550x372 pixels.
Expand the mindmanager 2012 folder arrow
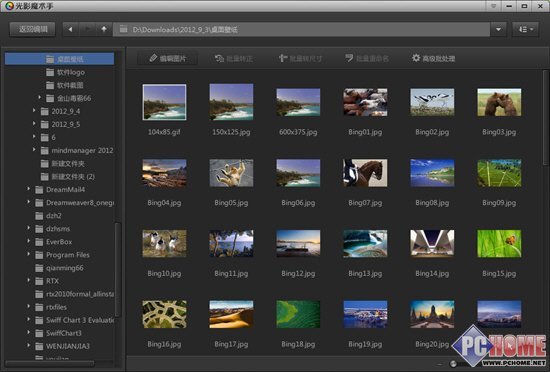point(34,150)
